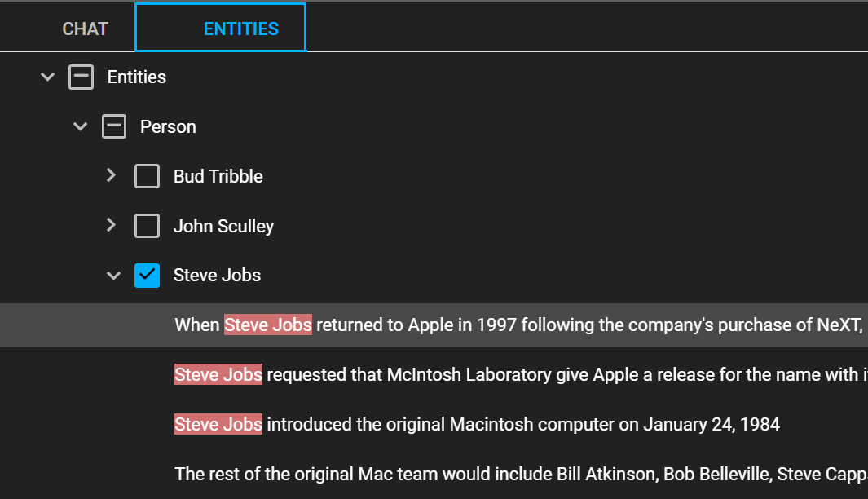This screenshot has width=868, height=499.
Task: Open the sentence about returning to Apple in 1997
Action: point(434,325)
